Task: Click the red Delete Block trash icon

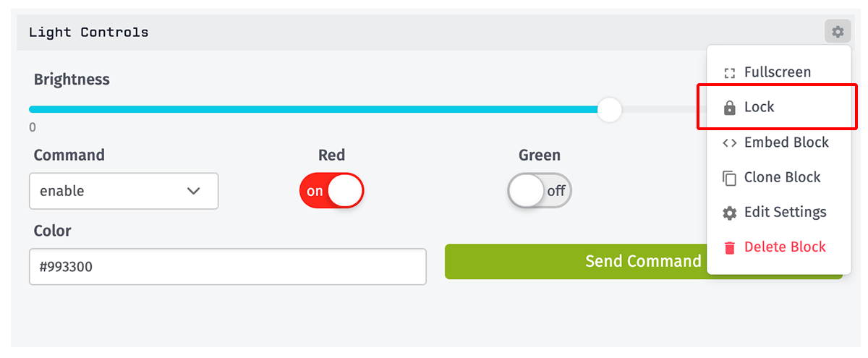Action: click(730, 247)
